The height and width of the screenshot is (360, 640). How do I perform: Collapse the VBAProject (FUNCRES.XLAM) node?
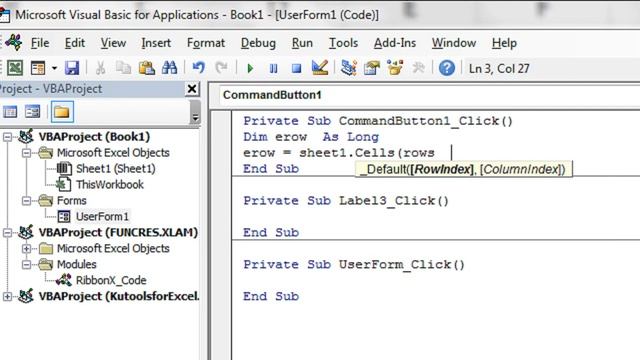7,233
